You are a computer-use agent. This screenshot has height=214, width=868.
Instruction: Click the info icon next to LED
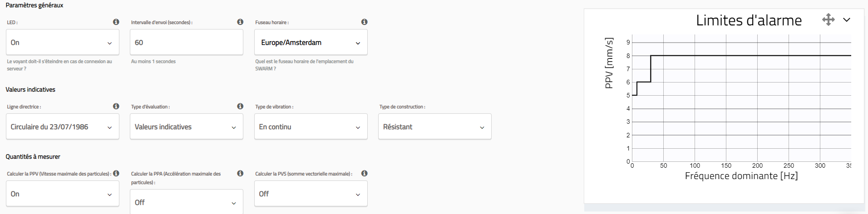[x=116, y=22]
